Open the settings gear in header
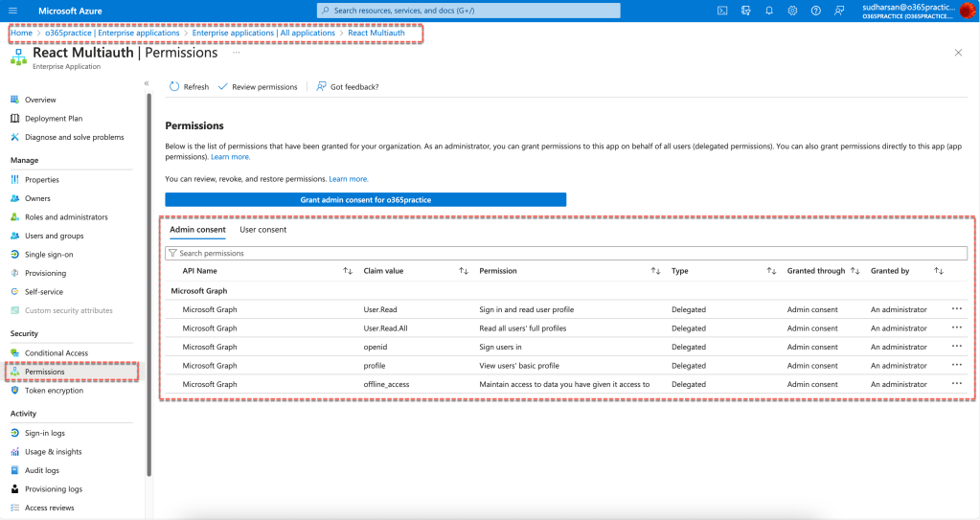The height and width of the screenshot is (520, 980). (792, 11)
